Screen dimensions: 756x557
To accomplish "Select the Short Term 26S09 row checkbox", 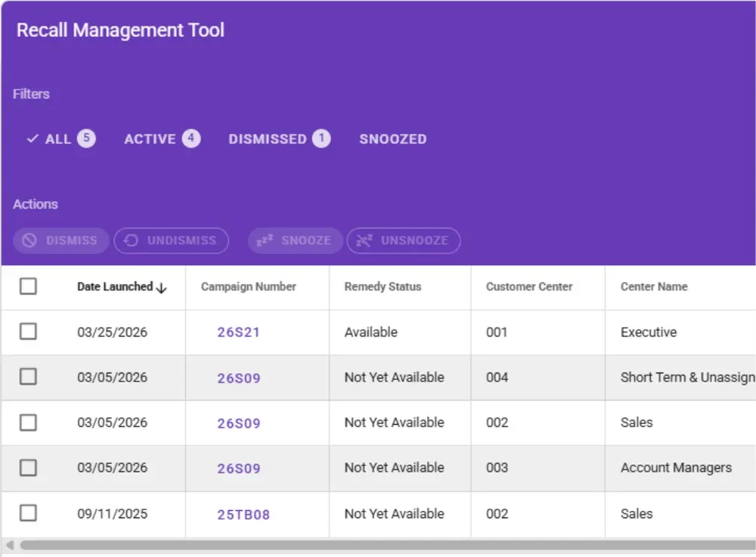I will click(x=28, y=377).
